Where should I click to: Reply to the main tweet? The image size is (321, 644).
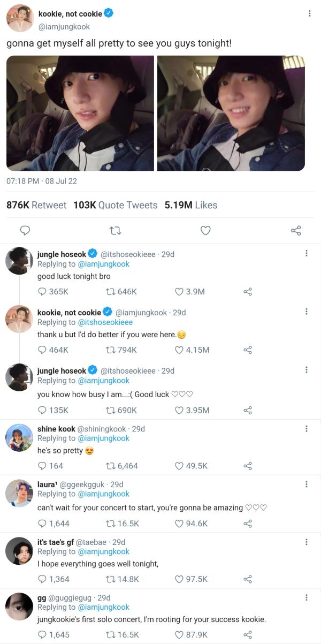click(x=25, y=230)
